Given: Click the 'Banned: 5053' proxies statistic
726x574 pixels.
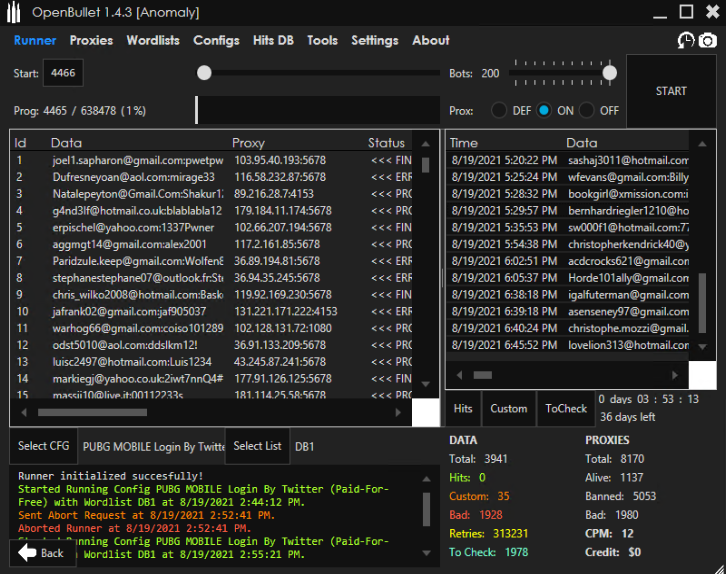Looking at the screenshot, I should click(x=620, y=496).
